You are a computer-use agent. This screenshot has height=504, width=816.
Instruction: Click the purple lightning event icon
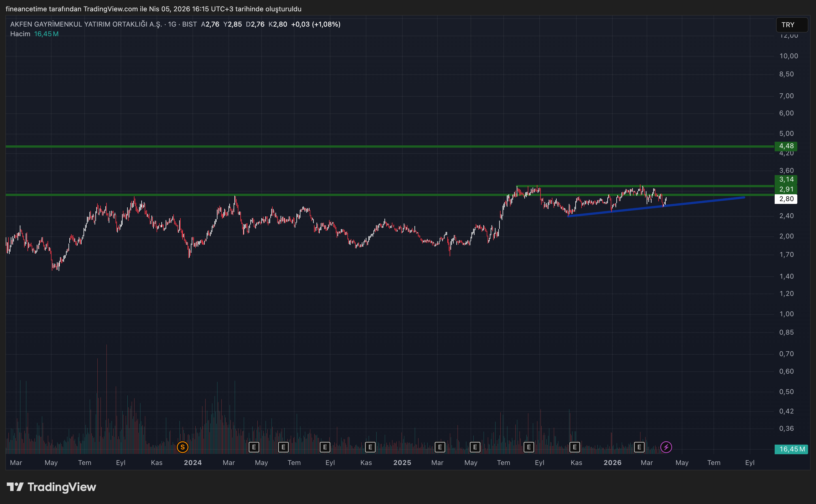[666, 447]
